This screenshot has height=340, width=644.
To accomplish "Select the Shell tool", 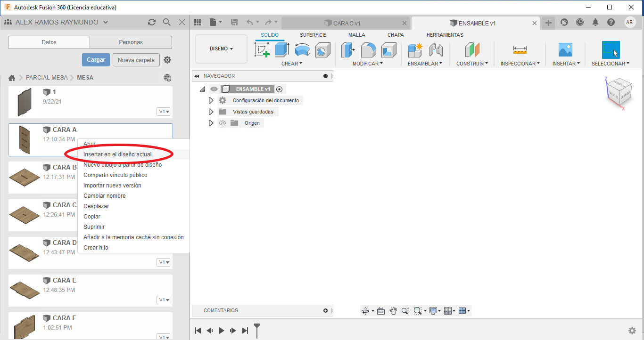I will coord(388,50).
